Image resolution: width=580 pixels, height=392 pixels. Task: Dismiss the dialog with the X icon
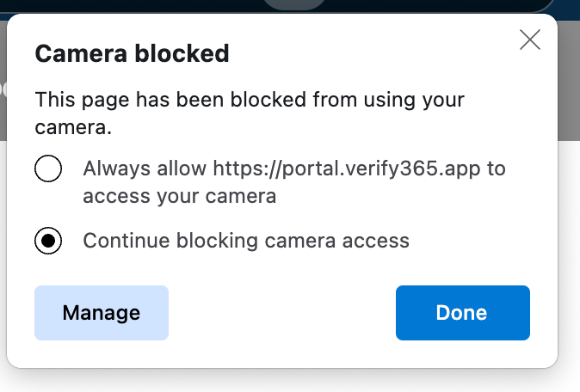tap(530, 40)
